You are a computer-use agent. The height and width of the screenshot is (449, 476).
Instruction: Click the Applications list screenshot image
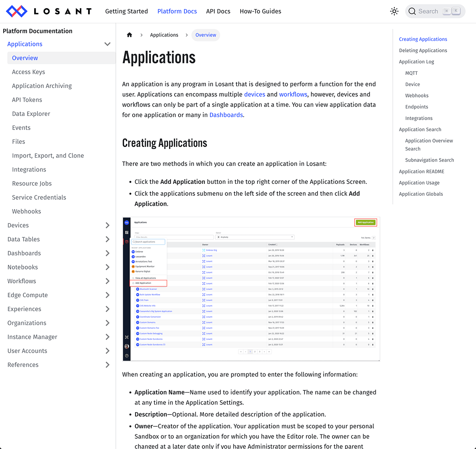pyautogui.click(x=251, y=289)
